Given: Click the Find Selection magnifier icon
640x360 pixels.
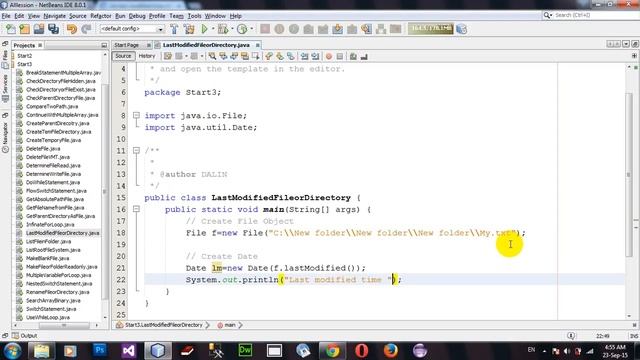Looking at the screenshot, I should (213, 56).
